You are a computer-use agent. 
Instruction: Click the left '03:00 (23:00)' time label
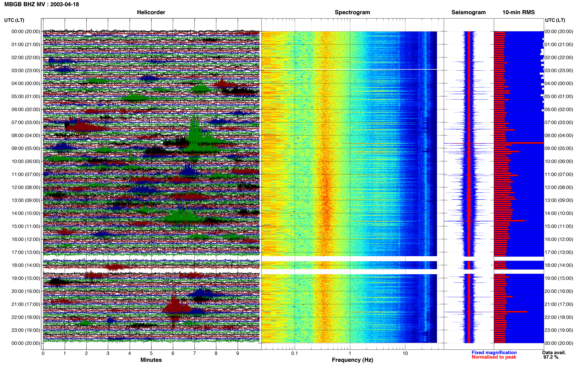pos(26,71)
